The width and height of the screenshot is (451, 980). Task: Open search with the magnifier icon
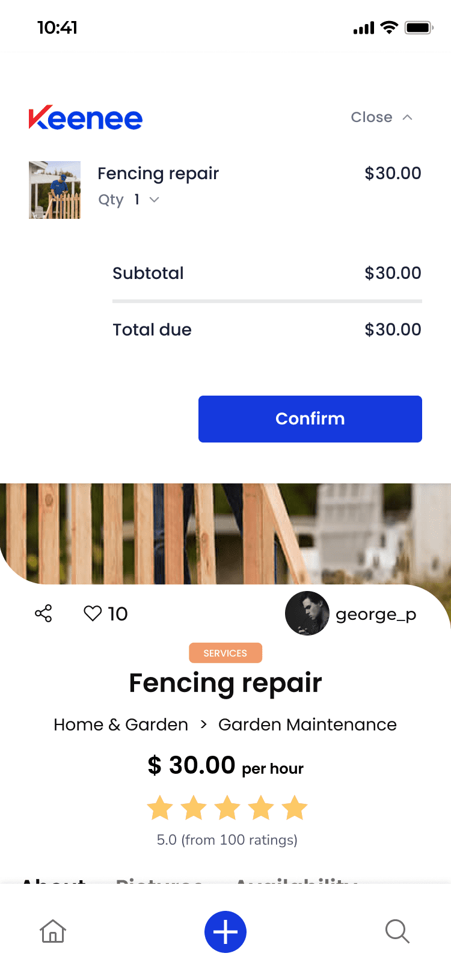click(397, 931)
